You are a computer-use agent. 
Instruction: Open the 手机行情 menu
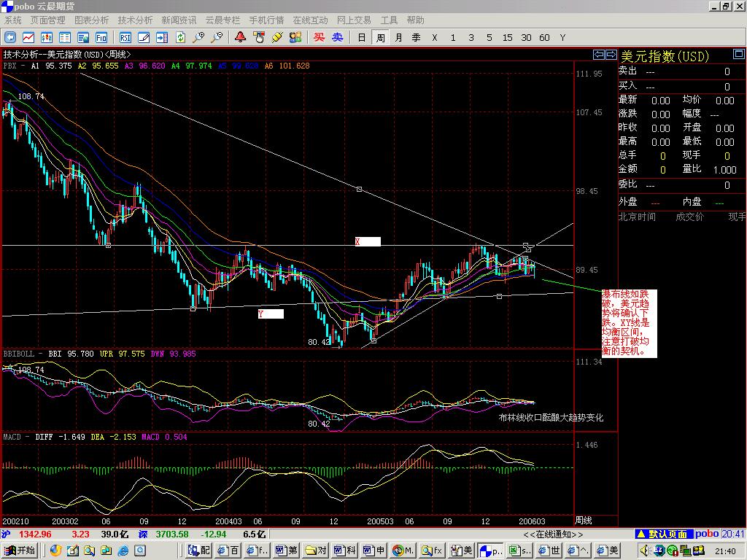tap(266, 20)
